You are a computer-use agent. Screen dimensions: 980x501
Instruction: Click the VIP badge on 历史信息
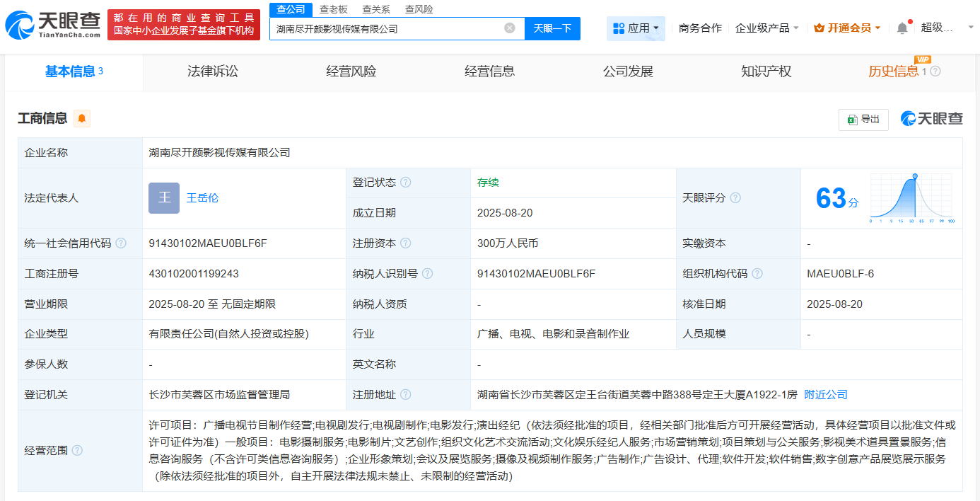point(923,60)
